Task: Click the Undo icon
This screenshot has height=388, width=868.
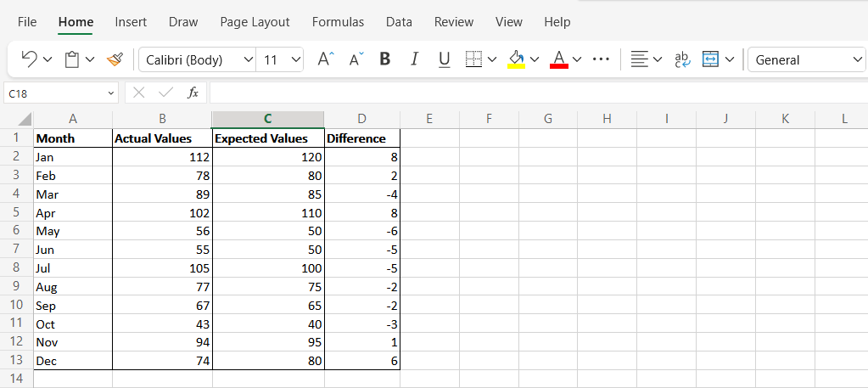Action: (29, 59)
